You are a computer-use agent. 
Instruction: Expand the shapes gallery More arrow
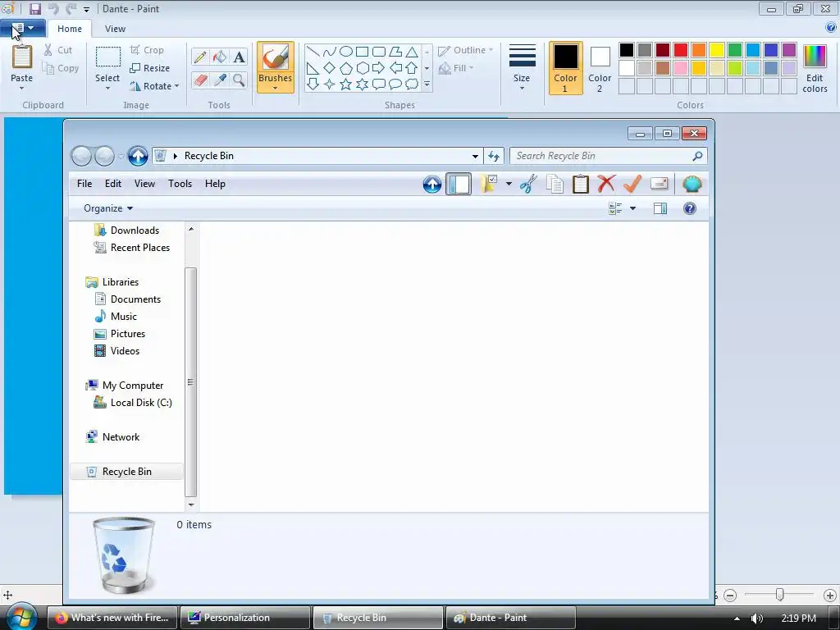[427, 84]
